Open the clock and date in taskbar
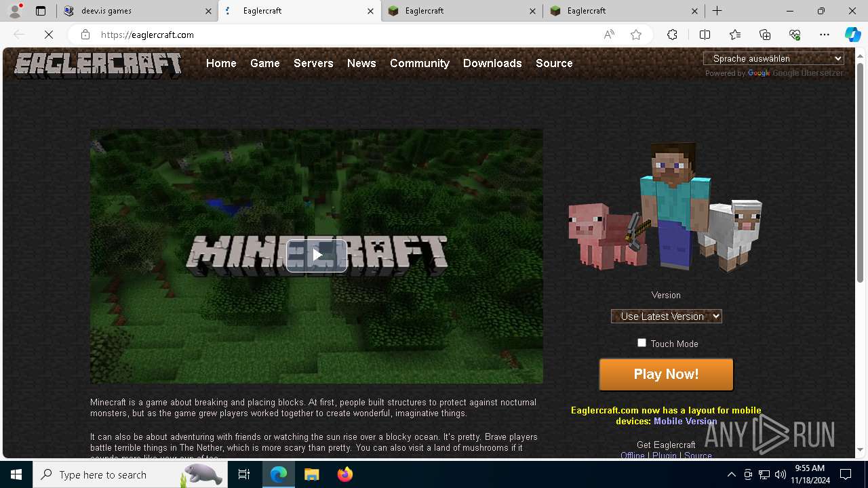Screen dimensions: 868x488 810,474
